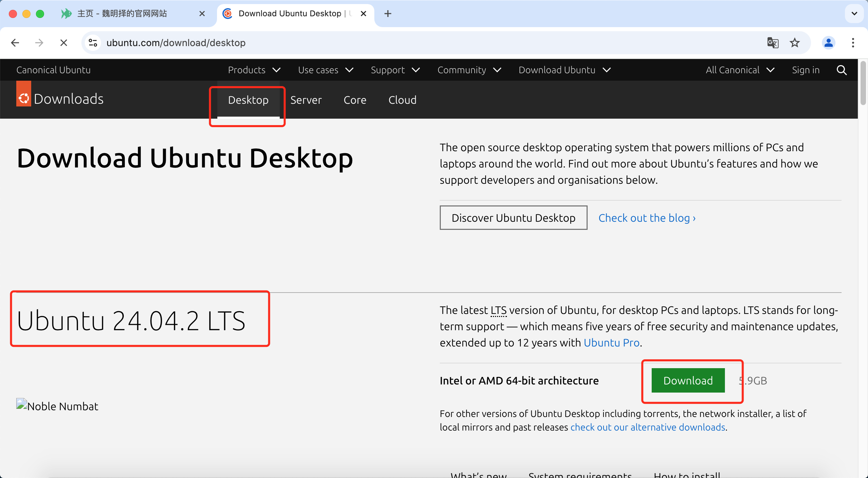Expand the Products dropdown menu
This screenshot has height=478, width=868.
[x=254, y=70]
